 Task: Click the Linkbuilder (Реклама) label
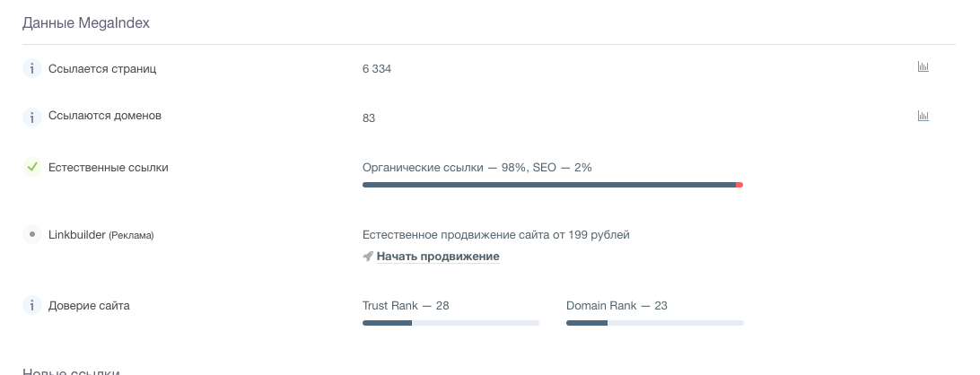click(101, 235)
